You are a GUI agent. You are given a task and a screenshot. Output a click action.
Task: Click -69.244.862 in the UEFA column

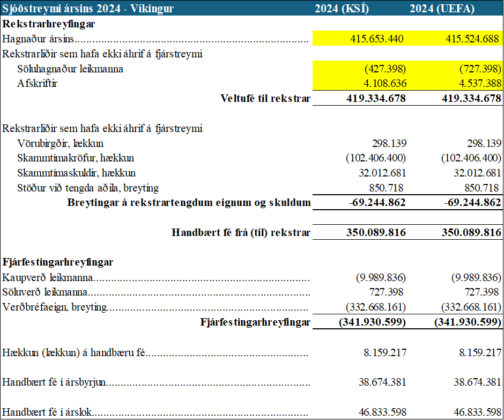(x=472, y=203)
